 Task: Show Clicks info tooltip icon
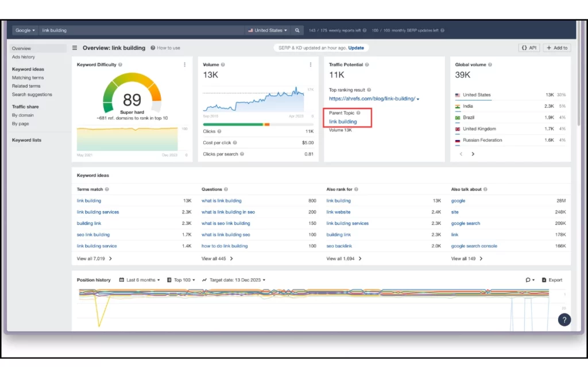tap(219, 131)
